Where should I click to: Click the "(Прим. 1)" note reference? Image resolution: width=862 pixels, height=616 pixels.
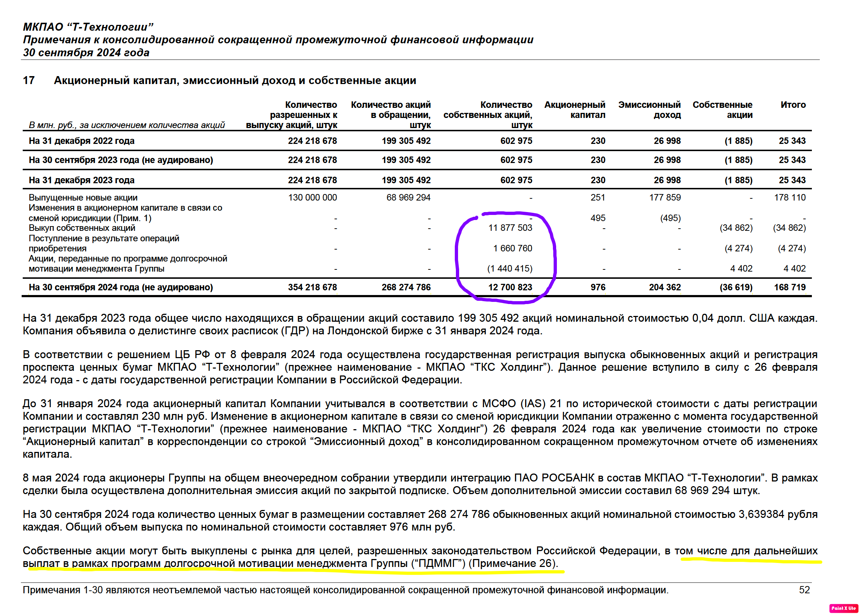[132, 218]
